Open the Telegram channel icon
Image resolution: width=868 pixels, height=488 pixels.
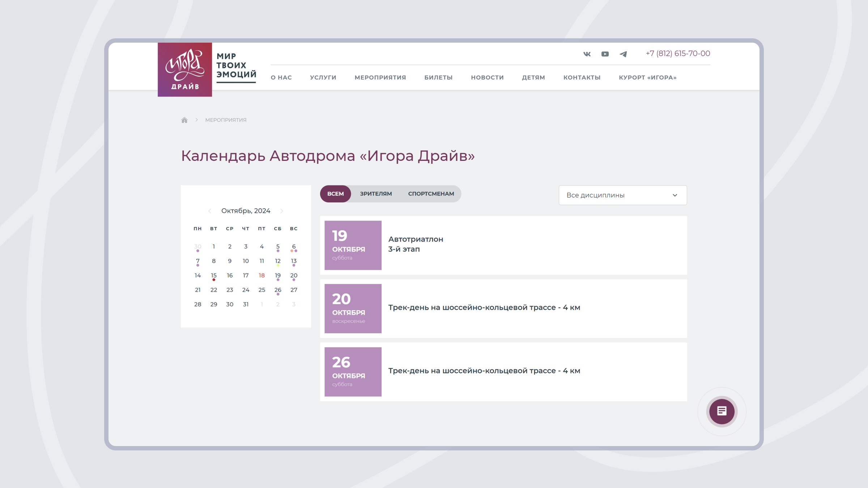pos(623,54)
